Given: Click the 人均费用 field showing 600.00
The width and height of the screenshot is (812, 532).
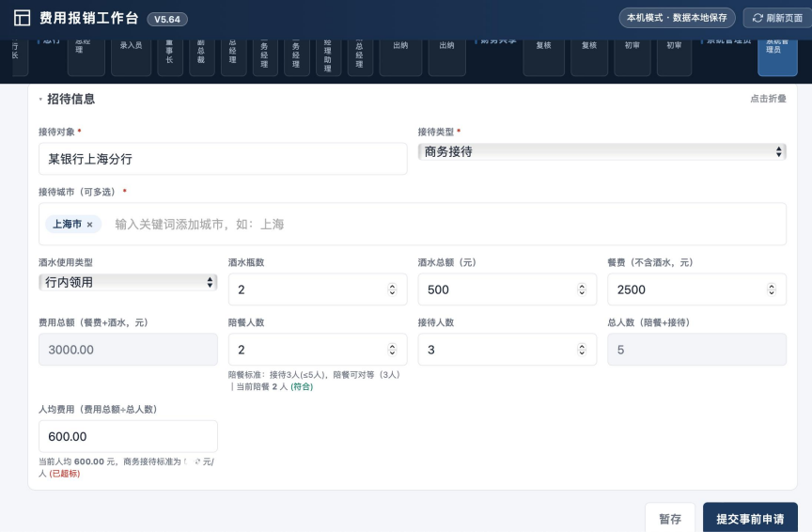Looking at the screenshot, I should click(x=128, y=437).
